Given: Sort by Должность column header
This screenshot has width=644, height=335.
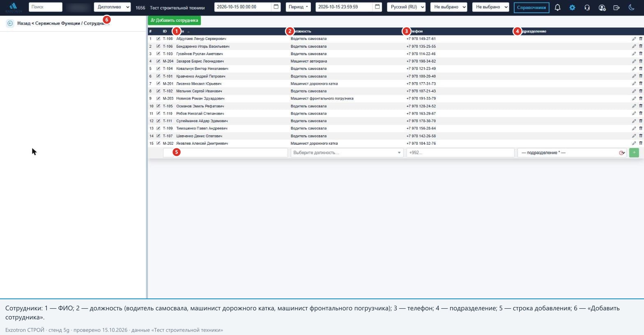Looking at the screenshot, I should point(301,31).
